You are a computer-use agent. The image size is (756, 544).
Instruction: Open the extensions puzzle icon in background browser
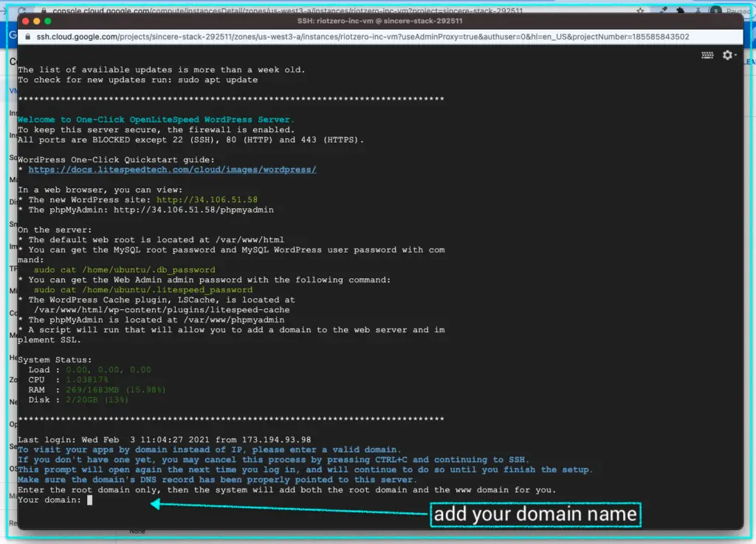[680, 10]
